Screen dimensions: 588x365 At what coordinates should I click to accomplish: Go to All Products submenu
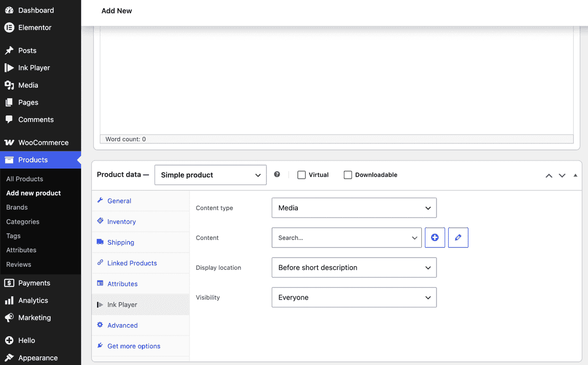[x=24, y=179]
